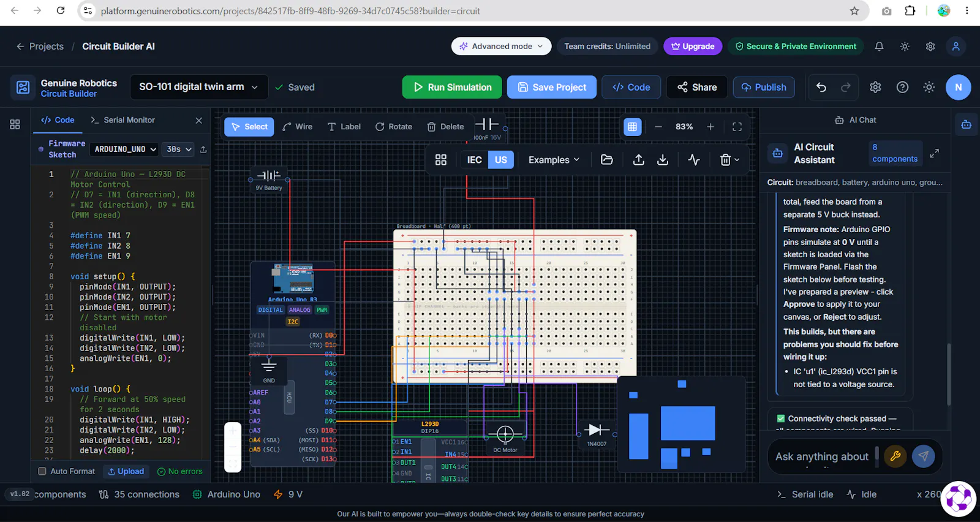The image size is (980, 522).
Task: Save the project with Save Project
Action: coord(552,87)
